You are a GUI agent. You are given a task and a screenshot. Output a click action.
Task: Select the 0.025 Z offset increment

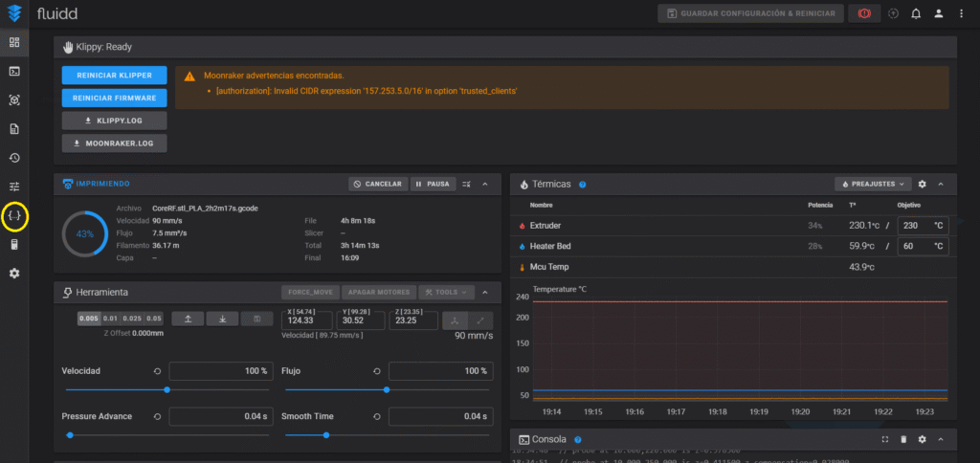pyautogui.click(x=133, y=319)
